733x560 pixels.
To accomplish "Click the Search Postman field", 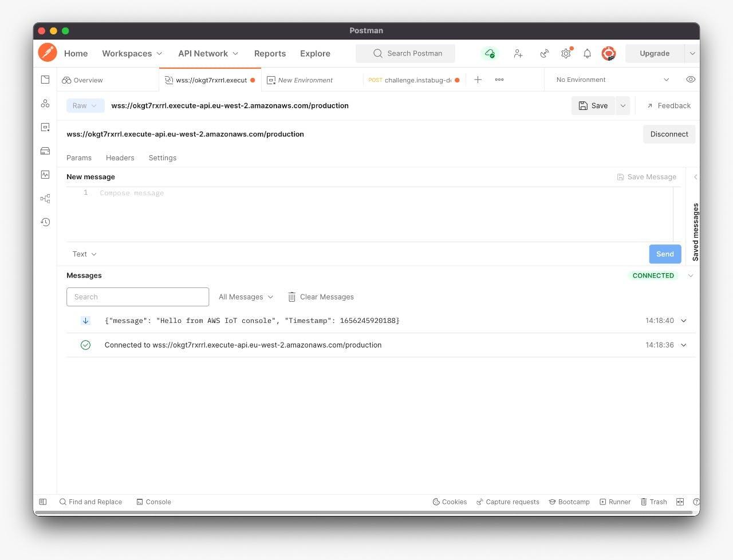I will pyautogui.click(x=405, y=53).
